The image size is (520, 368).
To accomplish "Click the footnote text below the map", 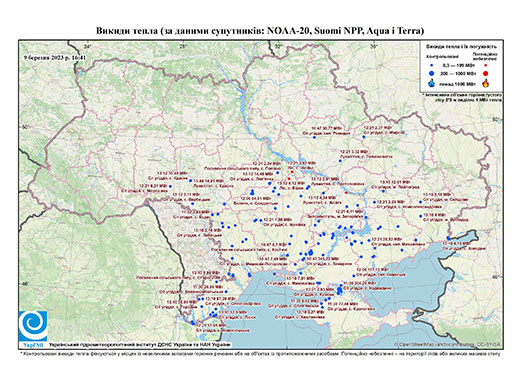I will point(260,353).
